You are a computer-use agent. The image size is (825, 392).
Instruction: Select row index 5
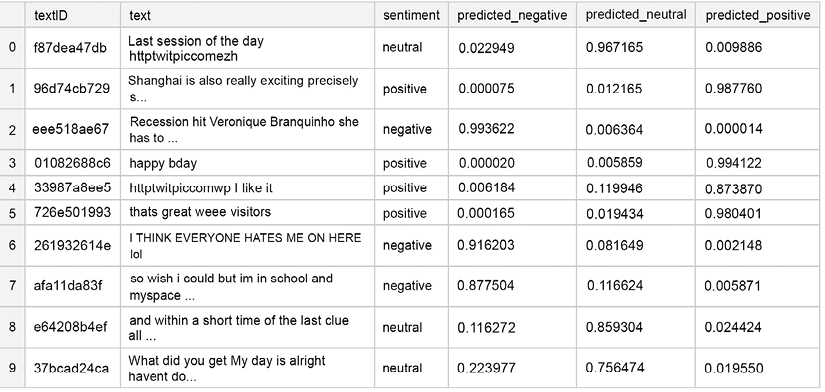12,213
